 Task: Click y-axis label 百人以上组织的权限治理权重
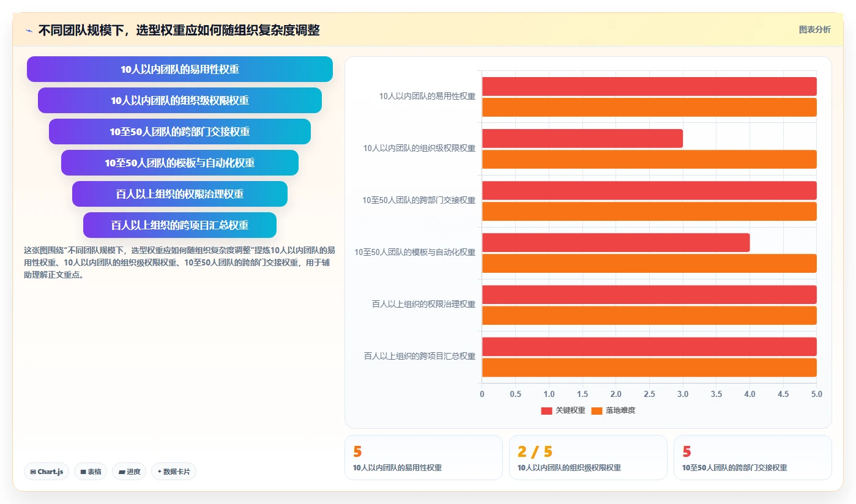point(423,304)
